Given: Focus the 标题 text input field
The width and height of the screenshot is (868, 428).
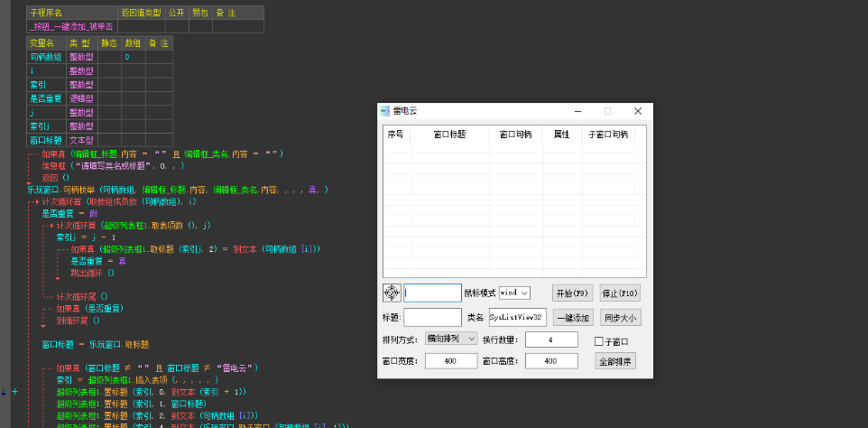Looking at the screenshot, I should click(x=432, y=317).
